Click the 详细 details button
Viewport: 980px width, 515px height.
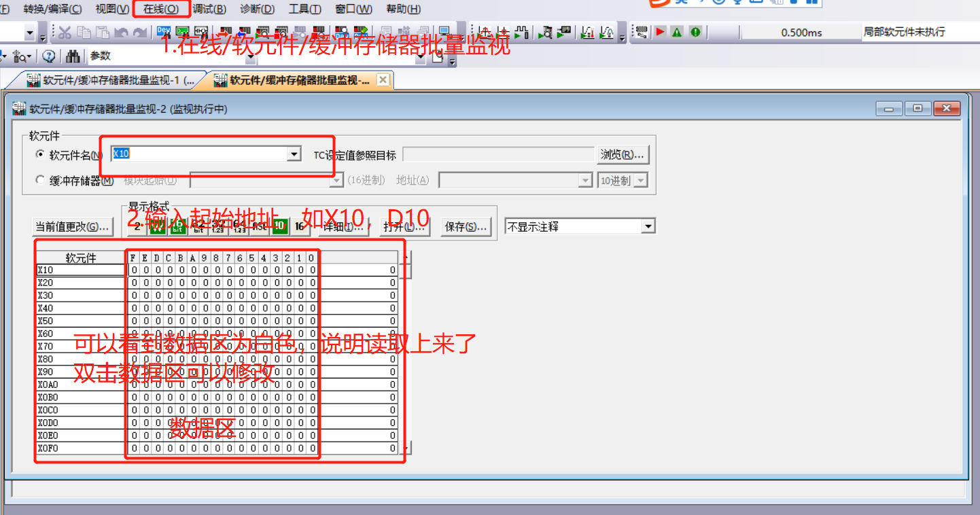click(344, 227)
